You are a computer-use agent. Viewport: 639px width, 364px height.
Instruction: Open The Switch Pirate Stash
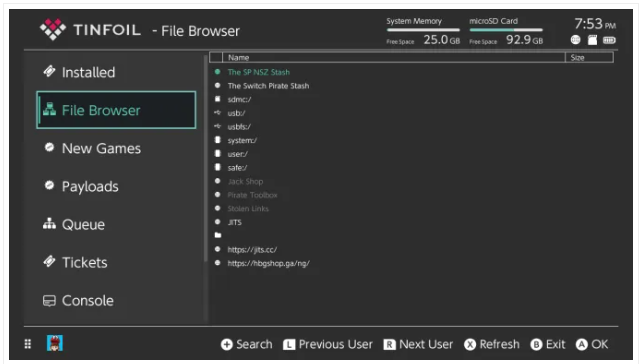tap(268, 86)
